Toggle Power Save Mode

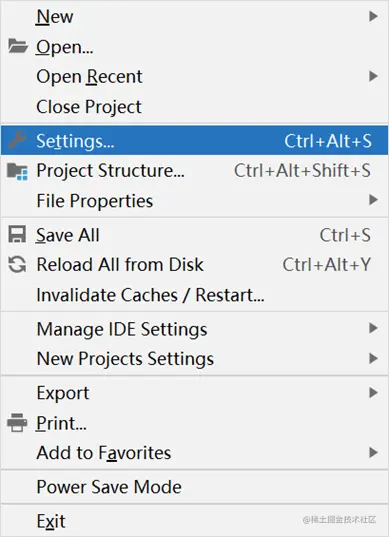tap(194, 487)
